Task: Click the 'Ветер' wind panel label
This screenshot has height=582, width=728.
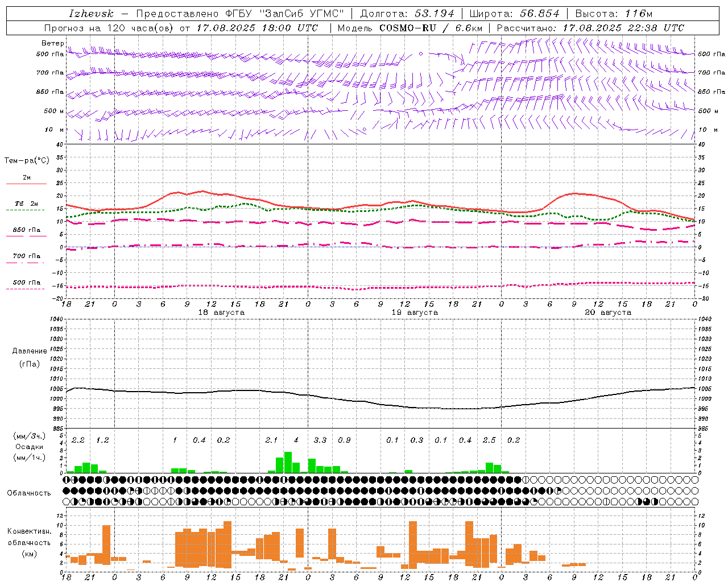Action: tap(53, 43)
